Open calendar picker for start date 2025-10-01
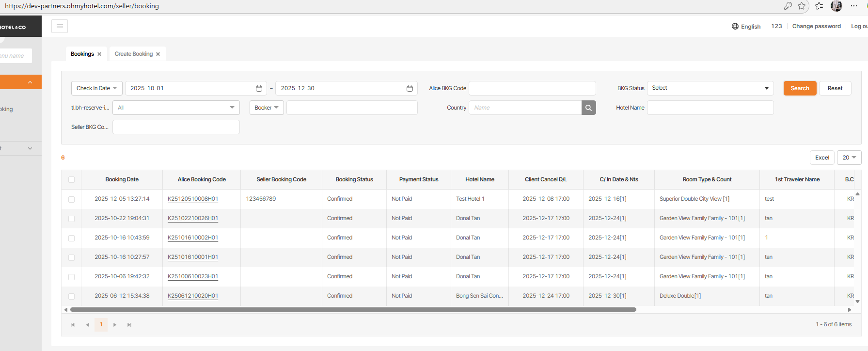Image resolution: width=868 pixels, height=351 pixels. point(259,88)
